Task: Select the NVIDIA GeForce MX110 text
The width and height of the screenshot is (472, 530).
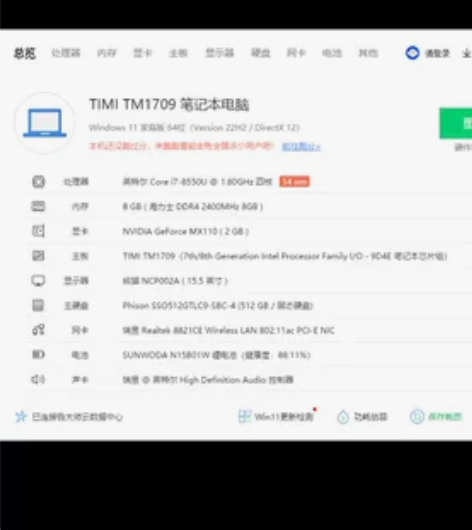Action: click(x=186, y=232)
